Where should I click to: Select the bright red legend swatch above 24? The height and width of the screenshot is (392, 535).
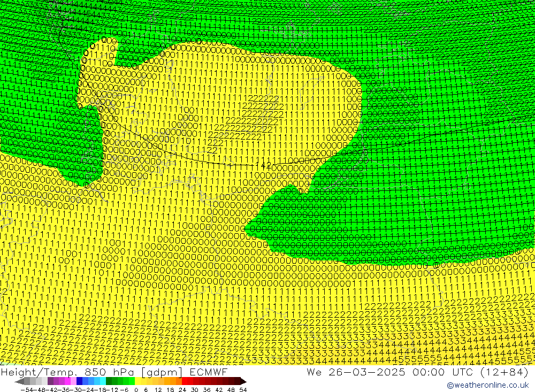pyautogui.click(x=185, y=381)
